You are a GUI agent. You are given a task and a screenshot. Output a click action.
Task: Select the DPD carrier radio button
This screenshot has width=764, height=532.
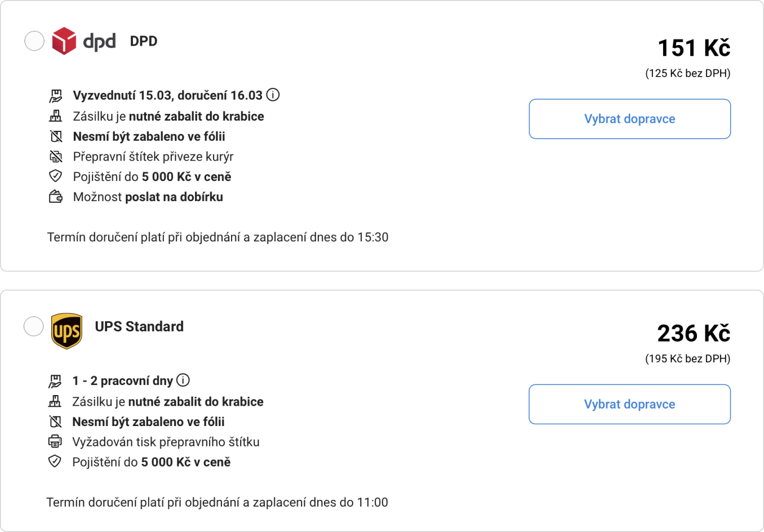(x=34, y=41)
